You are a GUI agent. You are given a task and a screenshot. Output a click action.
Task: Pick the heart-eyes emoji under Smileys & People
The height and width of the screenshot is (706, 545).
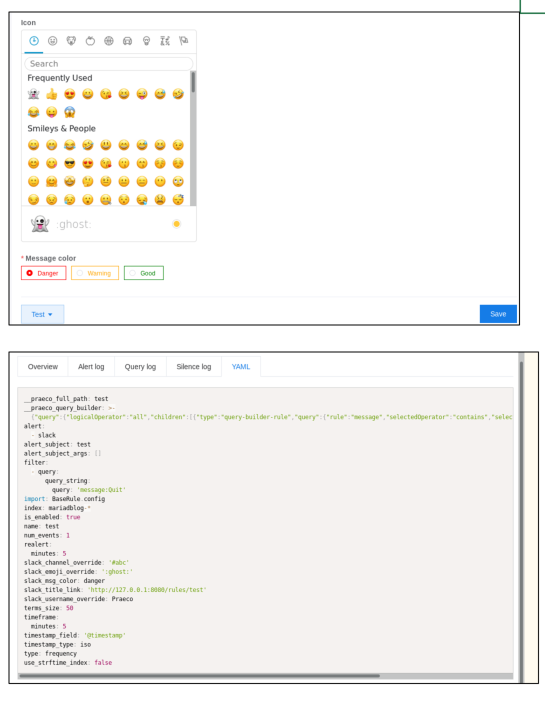[x=88, y=163]
